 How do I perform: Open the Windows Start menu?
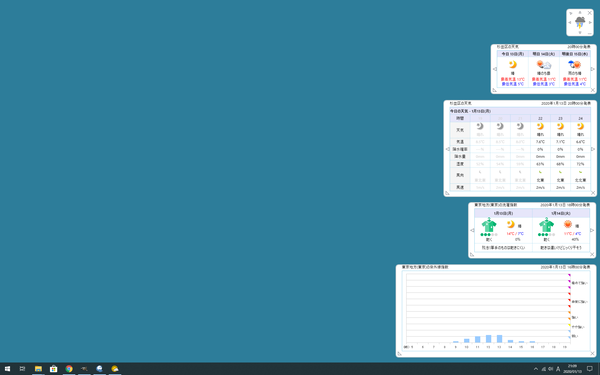tap(7, 369)
